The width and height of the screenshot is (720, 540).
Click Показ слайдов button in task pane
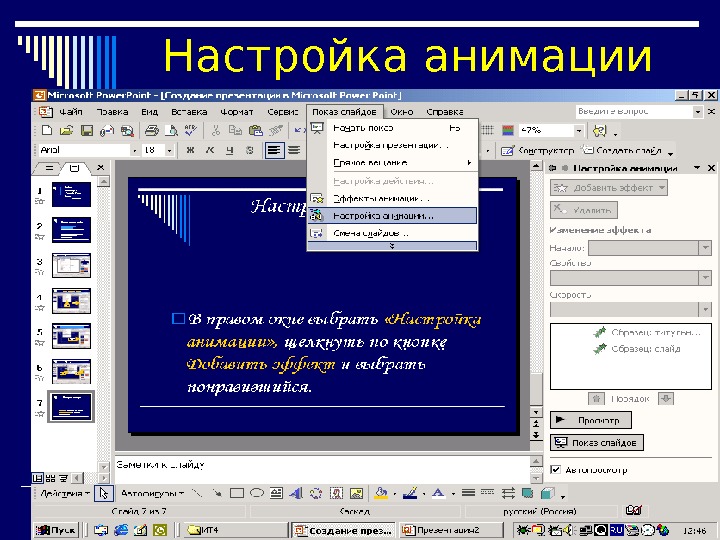596,443
